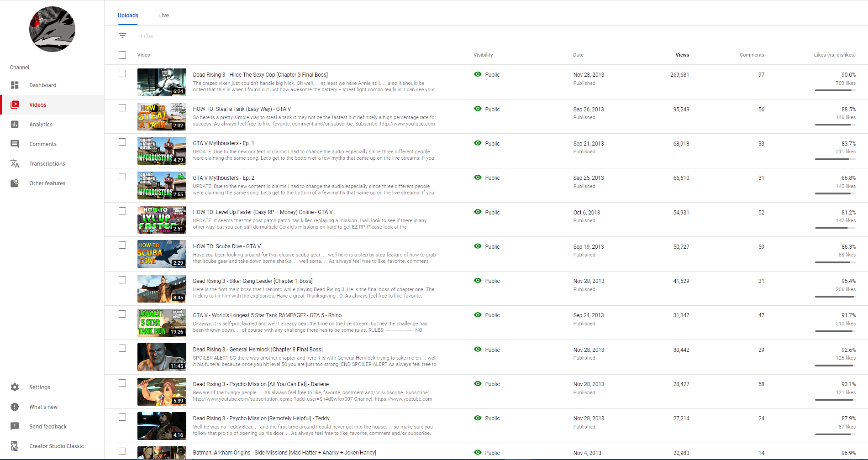The image size is (868, 460).
Task: Click the filter list icon
Action: point(122,36)
